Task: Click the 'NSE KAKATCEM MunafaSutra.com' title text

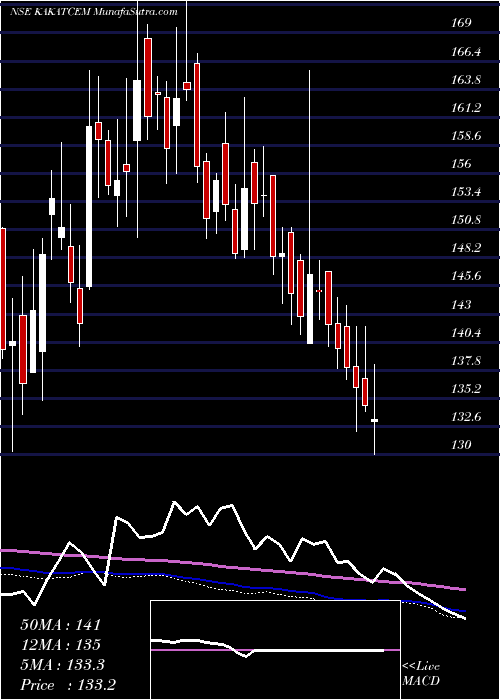Action: coord(93,12)
